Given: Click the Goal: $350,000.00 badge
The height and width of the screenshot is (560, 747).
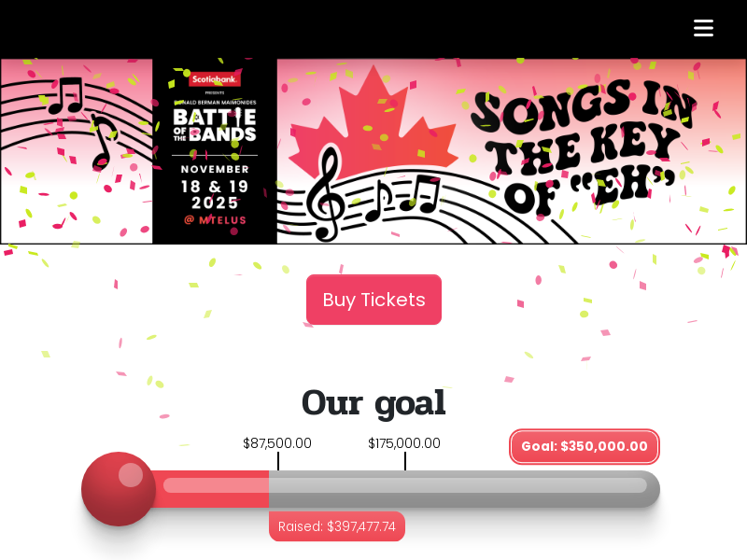Looking at the screenshot, I should [585, 446].
